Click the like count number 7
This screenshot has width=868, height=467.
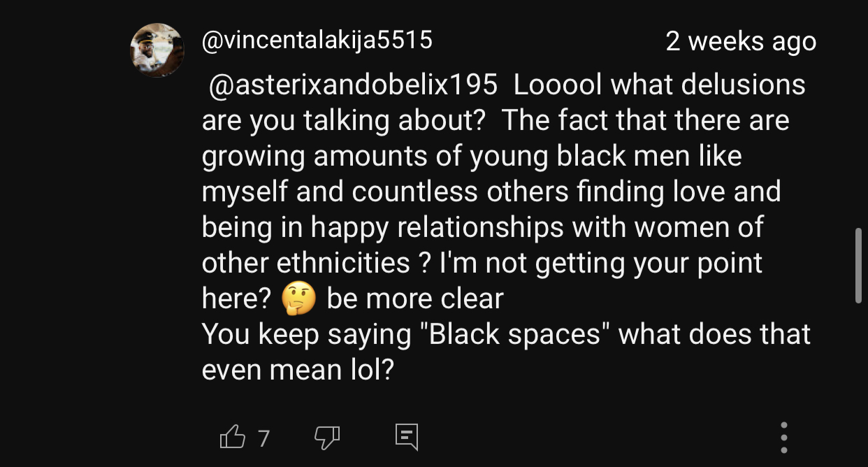click(x=263, y=438)
